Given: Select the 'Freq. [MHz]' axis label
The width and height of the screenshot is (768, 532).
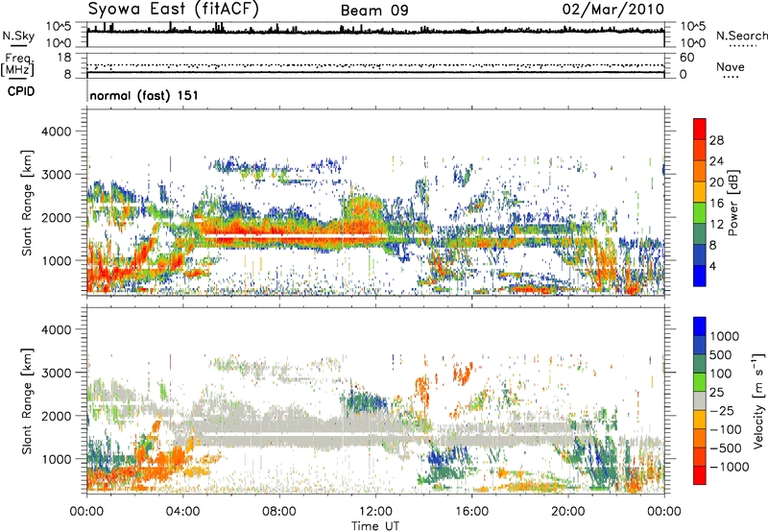Looking at the screenshot, I should (x=17, y=64).
